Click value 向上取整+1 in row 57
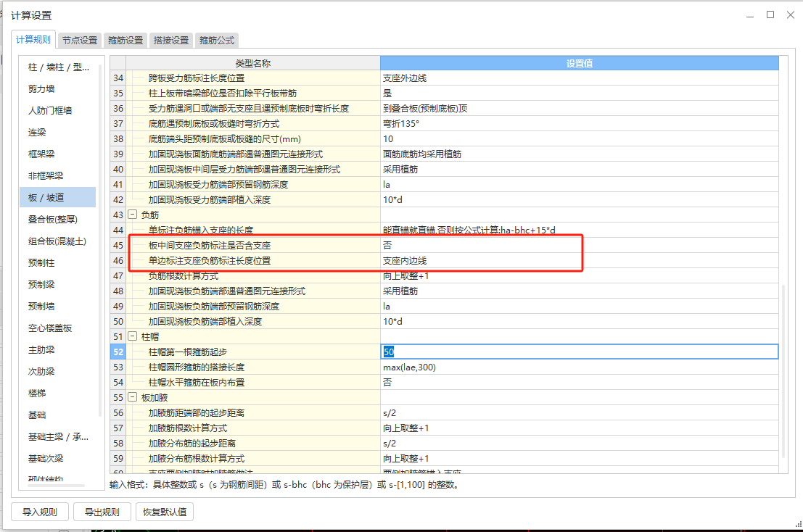The height and width of the screenshot is (532, 803). (579, 428)
